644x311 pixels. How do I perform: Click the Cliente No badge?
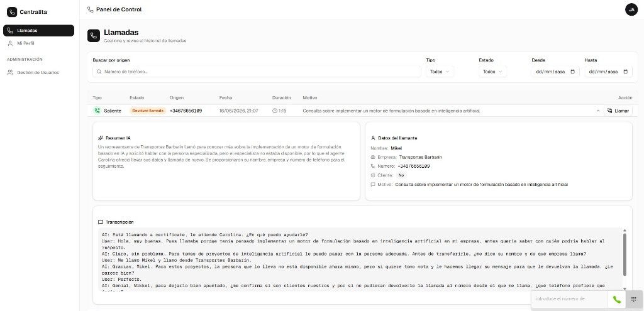[401, 175]
